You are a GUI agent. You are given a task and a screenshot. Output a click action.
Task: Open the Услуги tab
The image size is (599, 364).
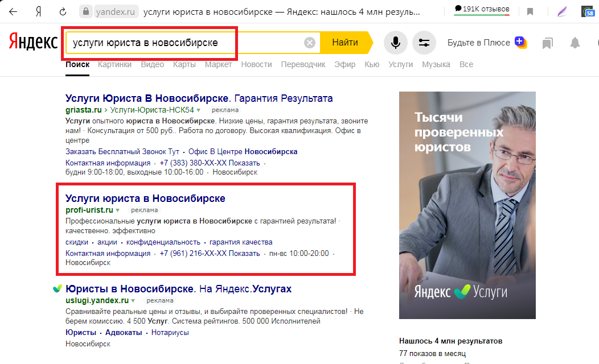(x=400, y=64)
